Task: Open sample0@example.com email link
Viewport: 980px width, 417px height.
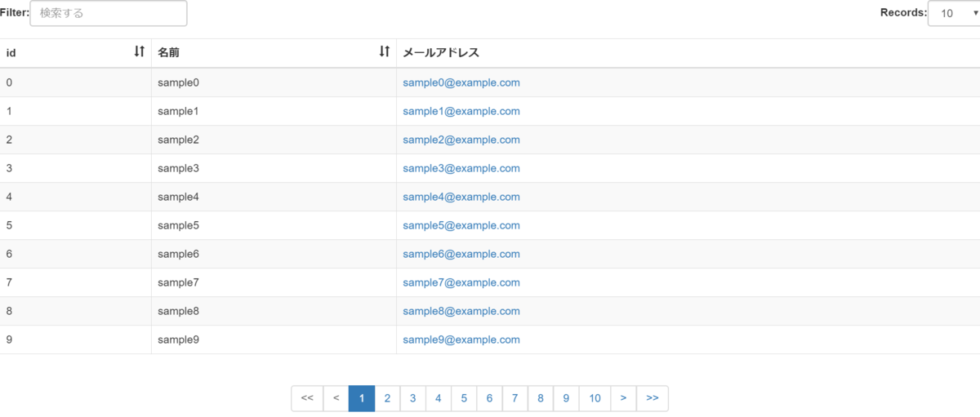Action: [x=461, y=82]
